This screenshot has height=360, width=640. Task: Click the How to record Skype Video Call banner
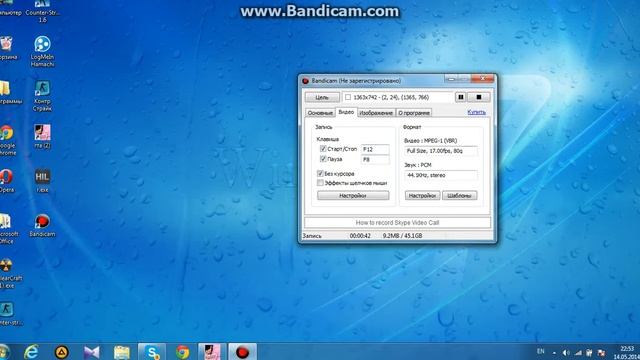(x=397, y=222)
